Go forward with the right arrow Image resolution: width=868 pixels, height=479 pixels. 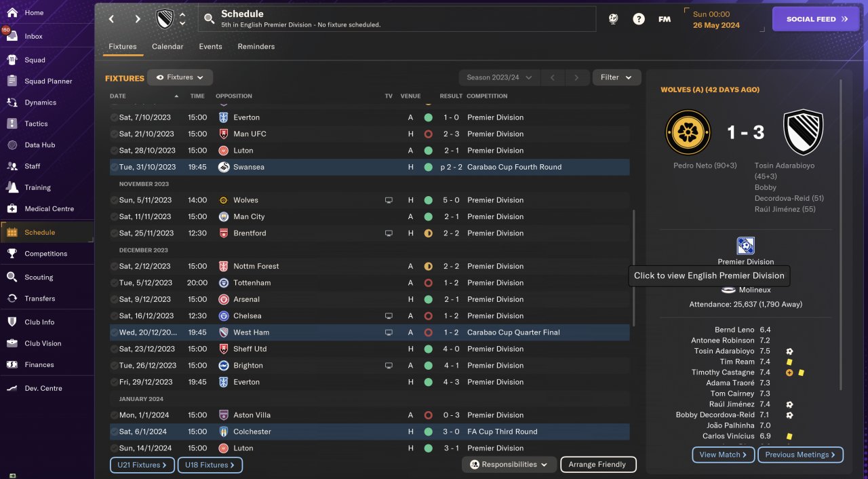point(138,19)
